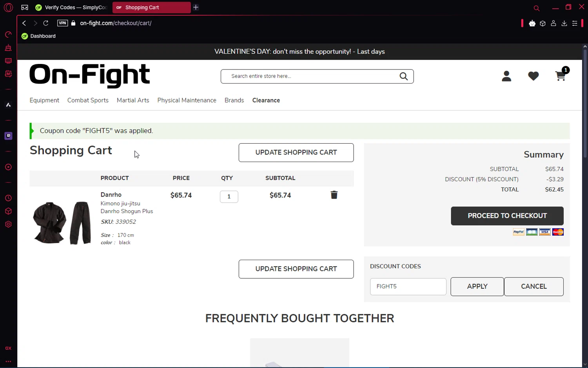Open Twitch icon in sidebar
Image resolution: width=588 pixels, height=368 pixels.
click(x=8, y=136)
